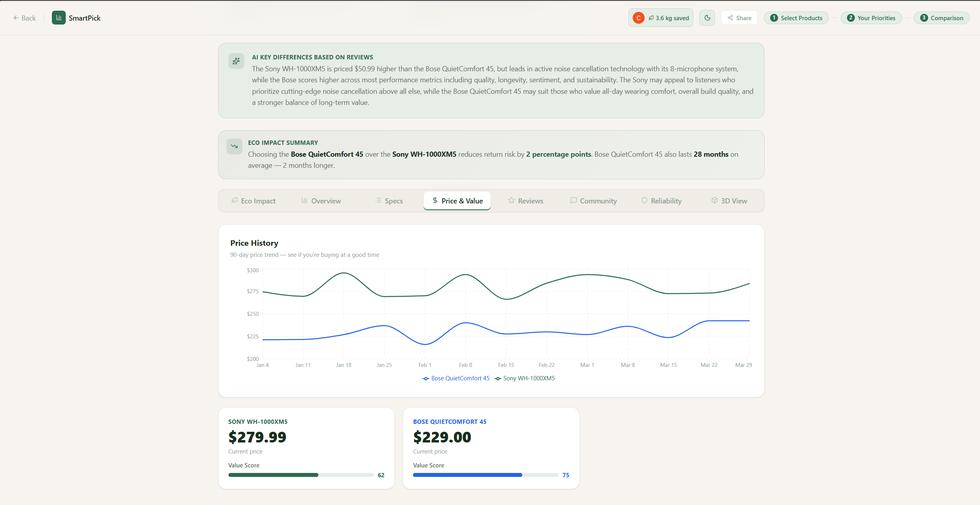Go back using the Back link
The height and width of the screenshot is (505, 980).
(x=25, y=18)
